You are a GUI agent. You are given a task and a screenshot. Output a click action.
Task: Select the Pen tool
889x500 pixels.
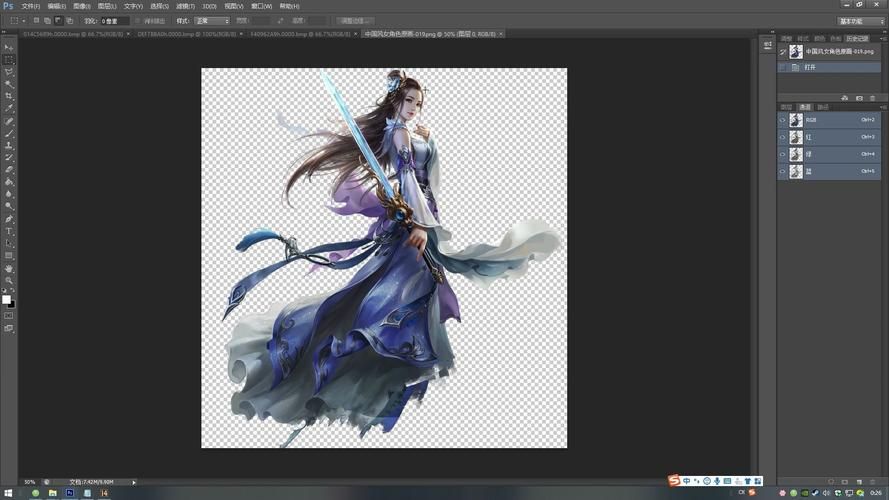9,219
